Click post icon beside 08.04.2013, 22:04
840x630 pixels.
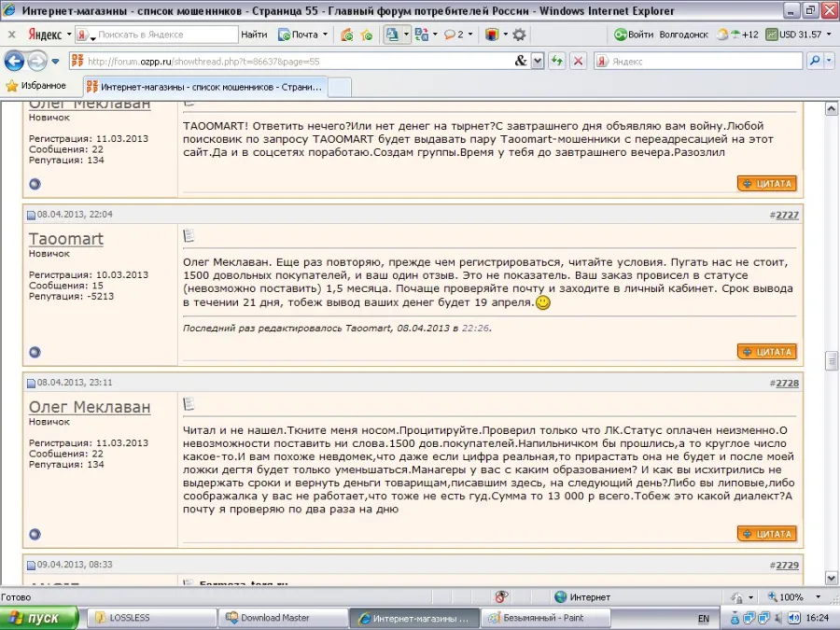(31, 215)
